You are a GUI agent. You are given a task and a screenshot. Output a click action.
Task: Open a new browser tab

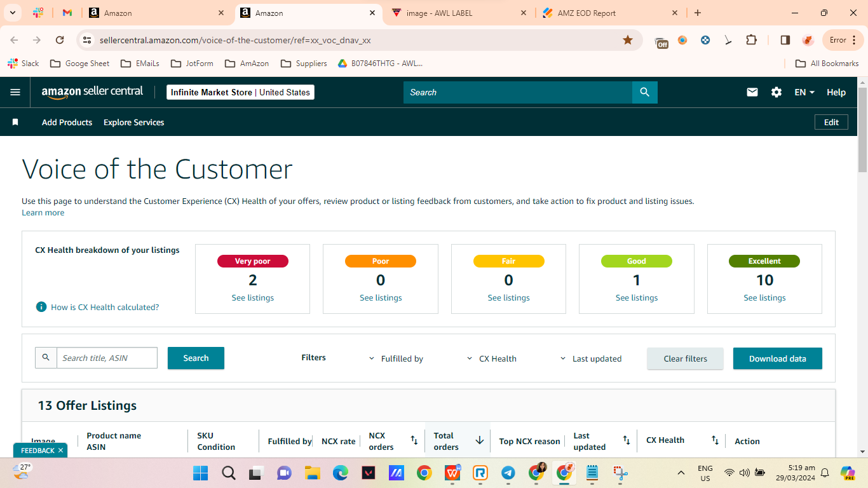[698, 13]
